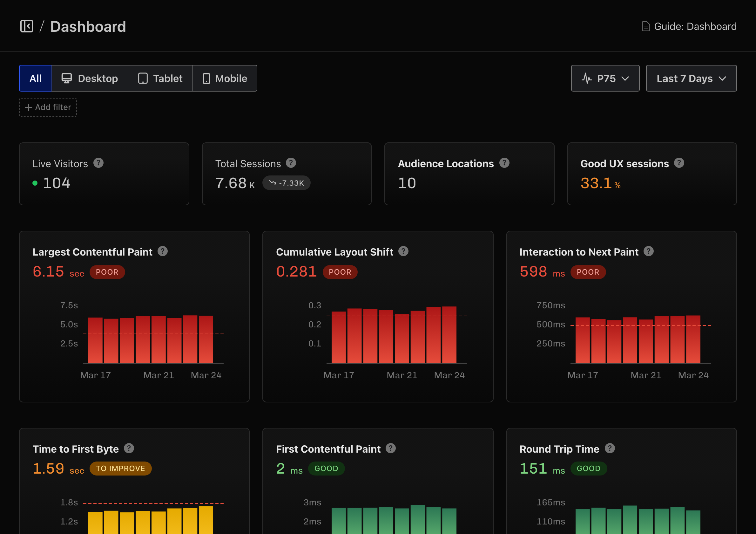Open the P75 percentile dropdown

(x=605, y=78)
